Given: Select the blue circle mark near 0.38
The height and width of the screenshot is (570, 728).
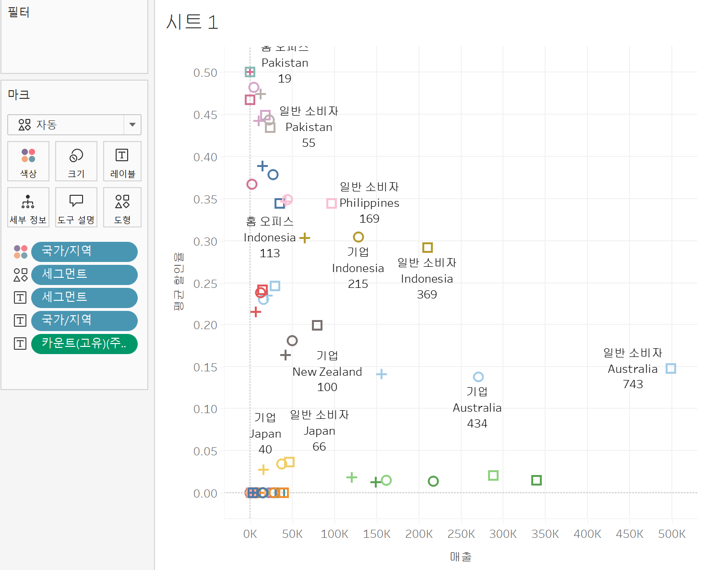Looking at the screenshot, I should (x=273, y=175).
